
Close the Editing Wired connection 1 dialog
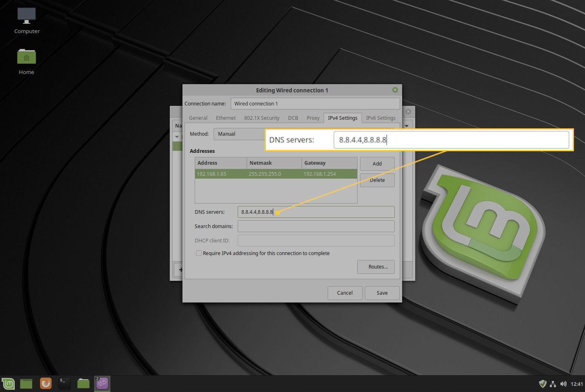(x=395, y=90)
